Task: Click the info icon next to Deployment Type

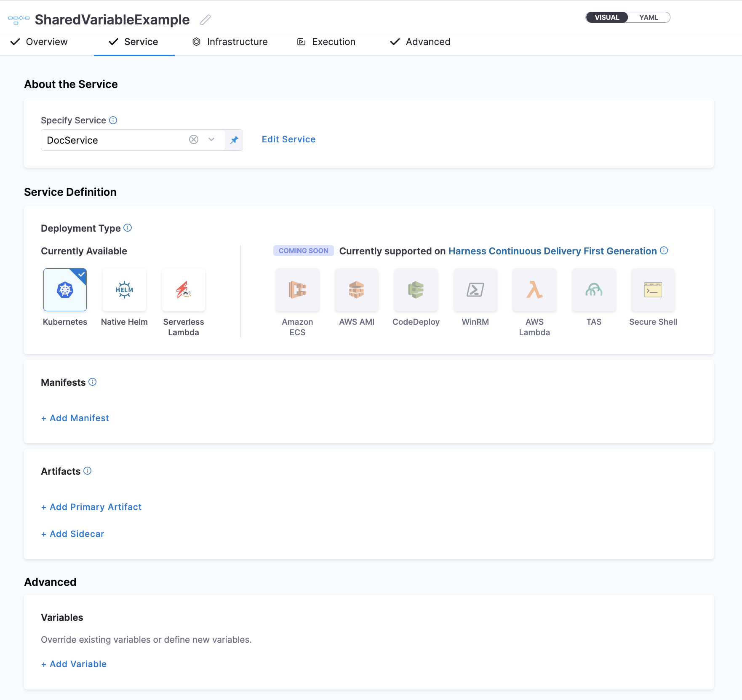Action: pos(128,228)
